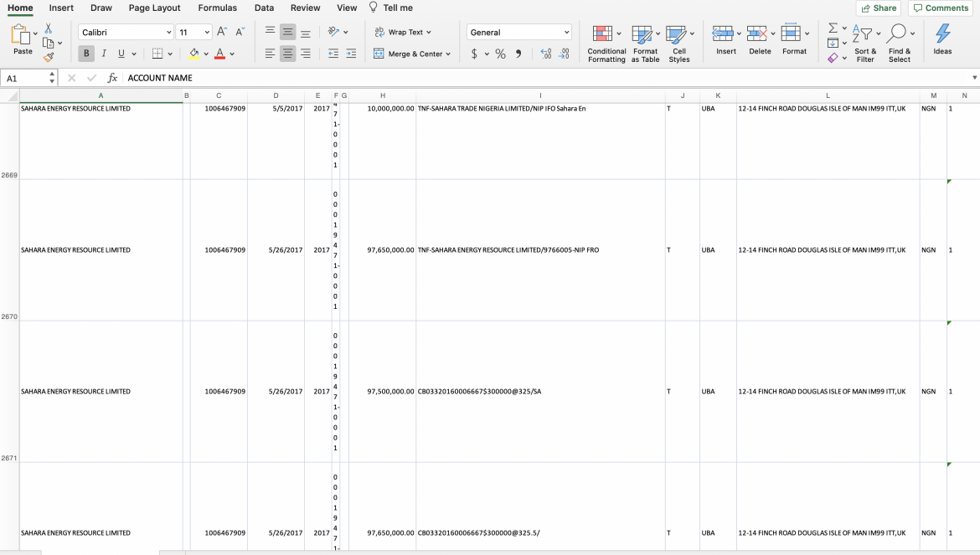This screenshot has width=980, height=555.
Task: Switch to the Data tab
Action: pyautogui.click(x=265, y=8)
